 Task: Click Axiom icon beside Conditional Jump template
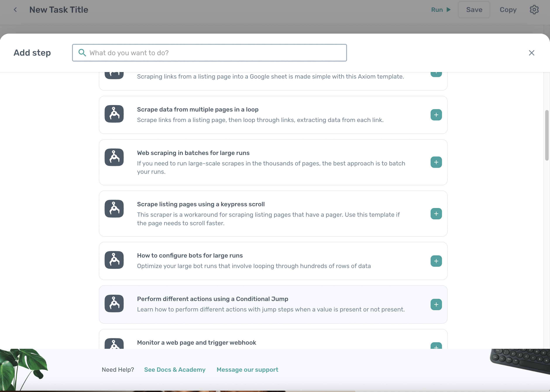[114, 303]
